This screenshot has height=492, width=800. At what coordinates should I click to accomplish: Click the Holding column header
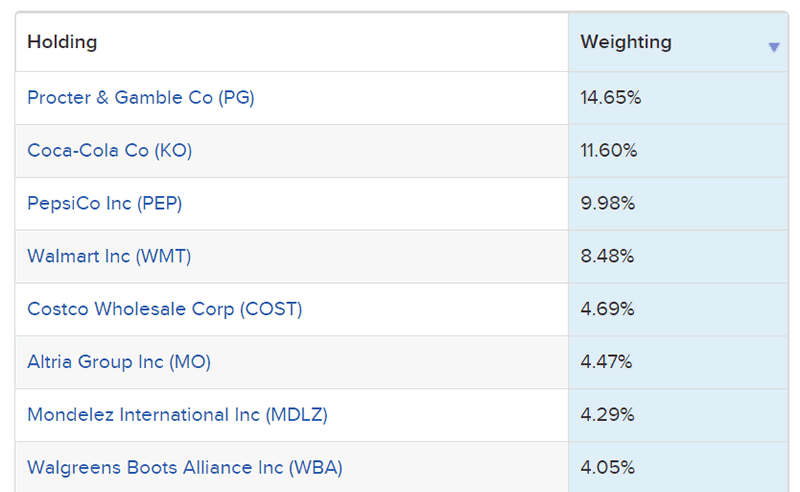pyautogui.click(x=62, y=42)
